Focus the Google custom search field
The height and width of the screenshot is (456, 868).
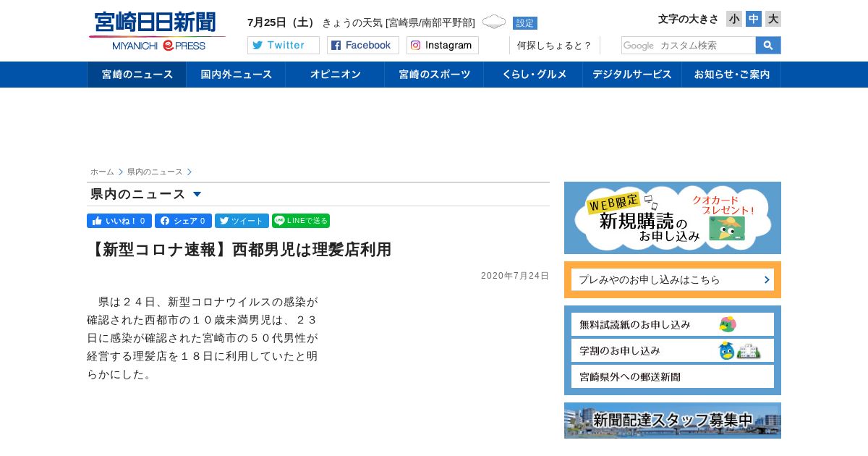689,46
